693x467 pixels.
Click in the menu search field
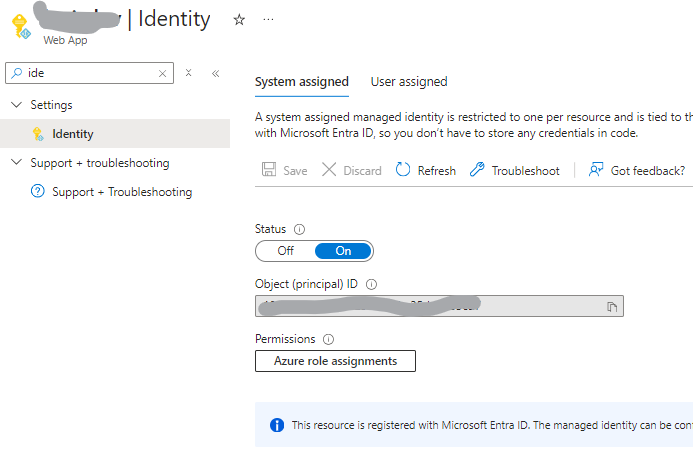pyautogui.click(x=90, y=73)
